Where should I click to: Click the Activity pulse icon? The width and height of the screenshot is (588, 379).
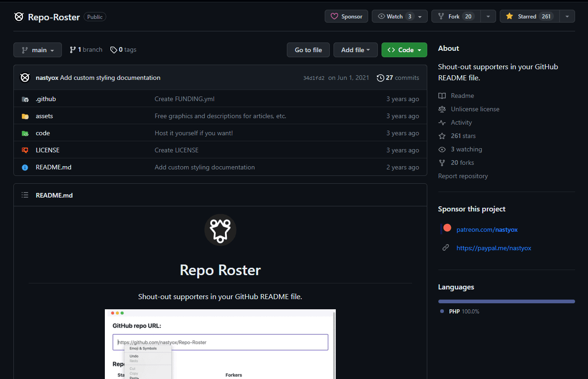click(x=442, y=122)
